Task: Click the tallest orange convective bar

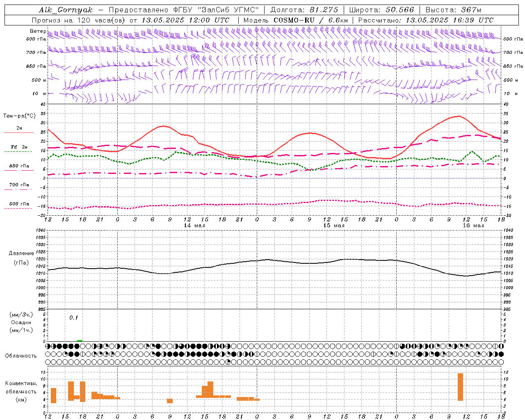Action: click(460, 387)
